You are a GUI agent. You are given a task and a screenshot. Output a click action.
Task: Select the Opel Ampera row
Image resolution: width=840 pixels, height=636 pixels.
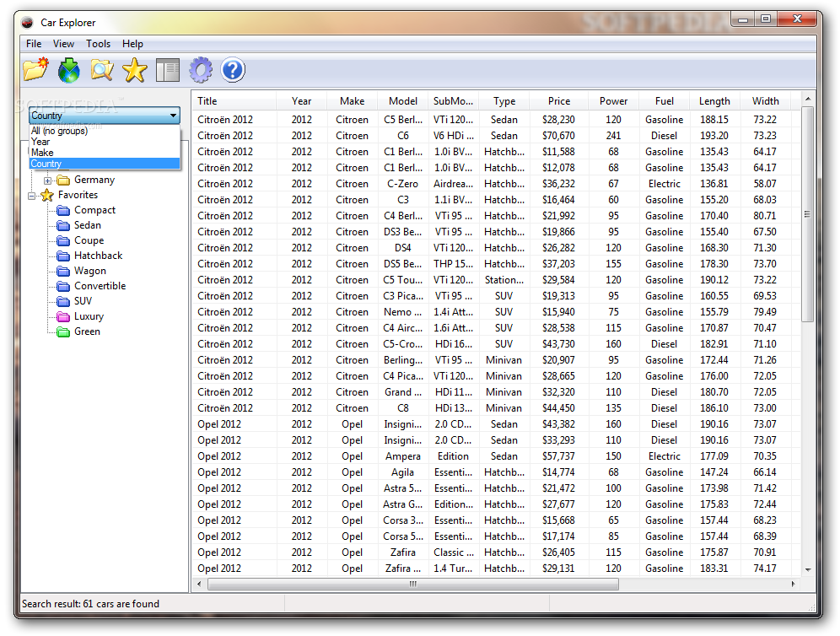tap(496, 456)
